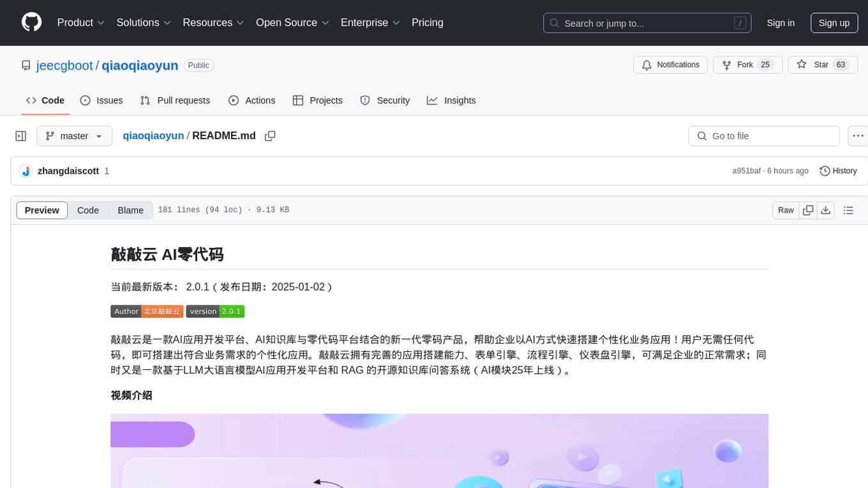Switch to the Pull requests tab
This screenshot has width=868, height=488.
click(x=175, y=100)
